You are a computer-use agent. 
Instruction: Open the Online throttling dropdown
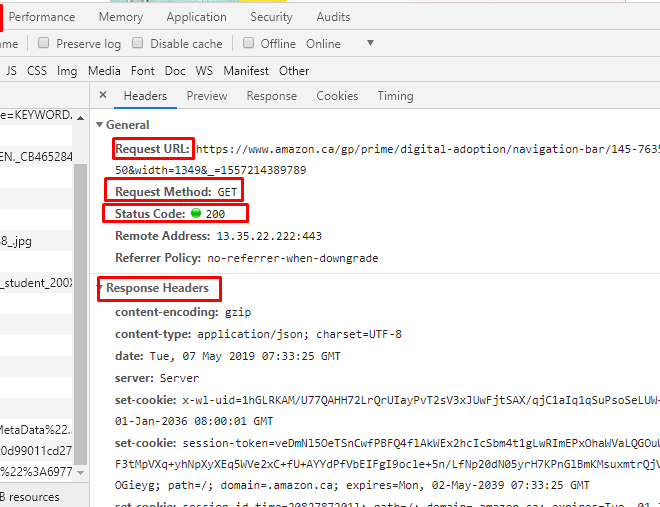(x=340, y=43)
